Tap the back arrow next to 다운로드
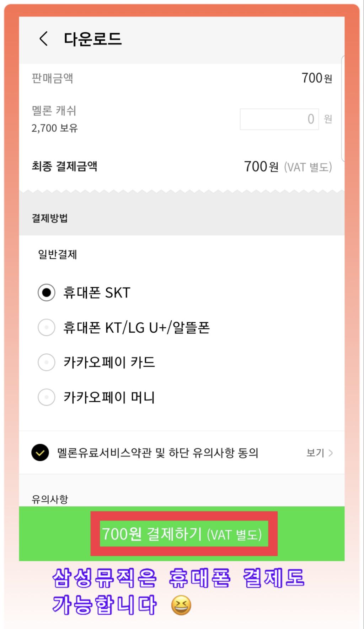Image resolution: width=364 pixels, height=629 pixels. [x=44, y=38]
